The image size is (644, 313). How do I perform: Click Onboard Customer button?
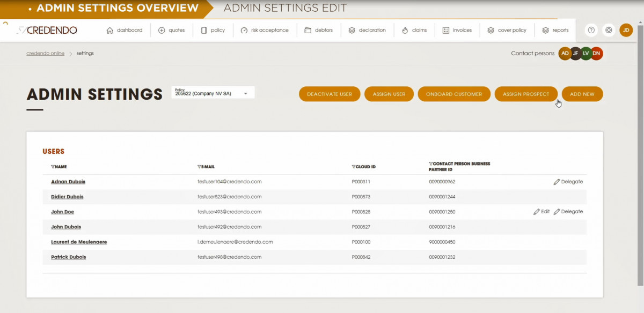coord(454,94)
